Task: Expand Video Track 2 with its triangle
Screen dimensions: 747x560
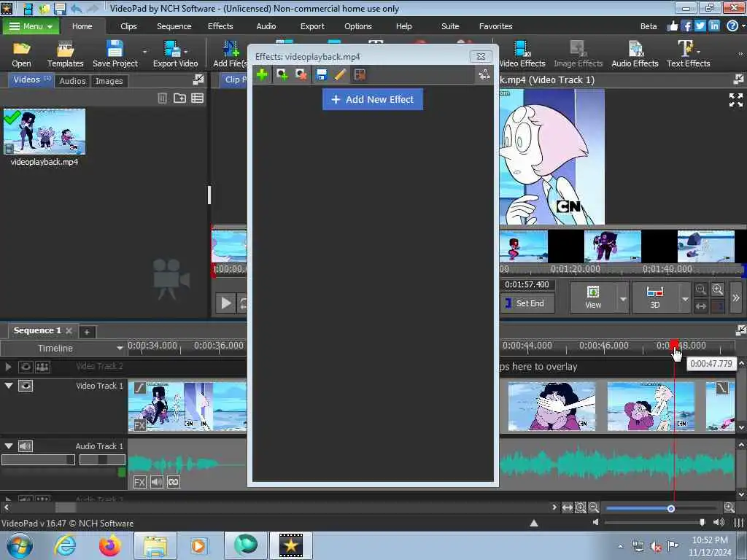Action: point(8,367)
